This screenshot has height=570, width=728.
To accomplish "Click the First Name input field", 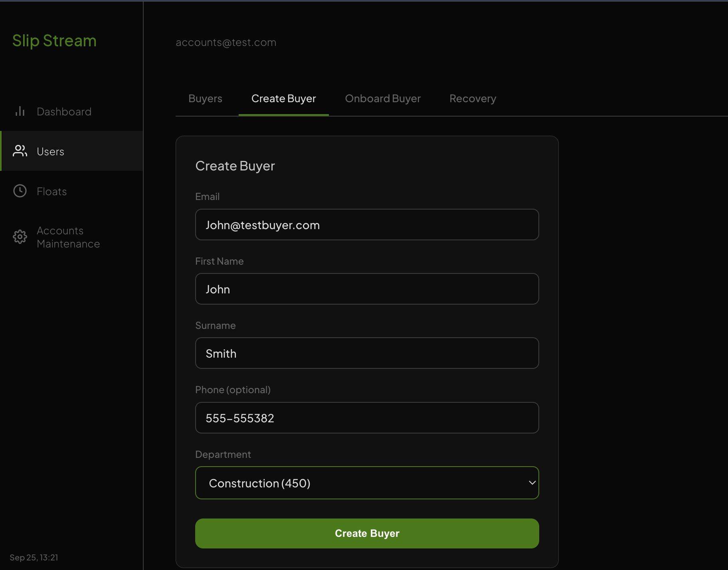I will 367,289.
